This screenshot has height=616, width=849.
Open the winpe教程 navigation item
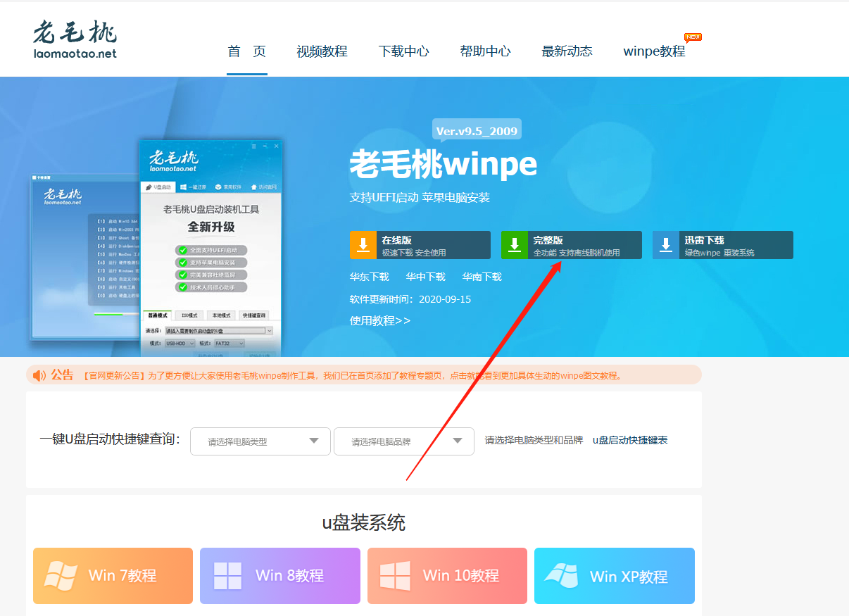coord(654,51)
